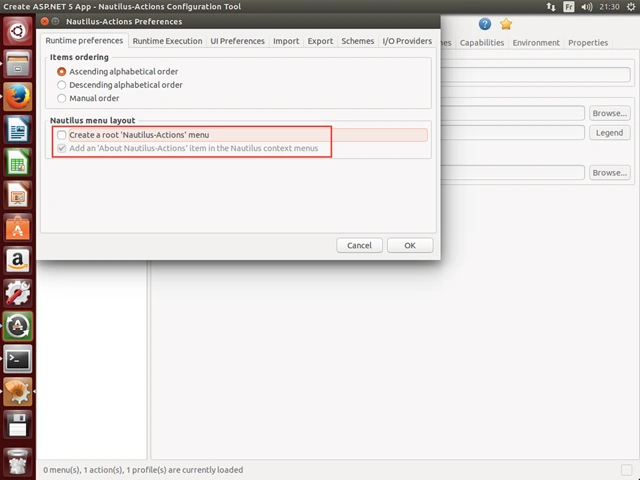Image resolution: width=640 pixels, height=480 pixels.
Task: Open the Ubuntu Dash home launcher
Action: pyautogui.click(x=18, y=31)
